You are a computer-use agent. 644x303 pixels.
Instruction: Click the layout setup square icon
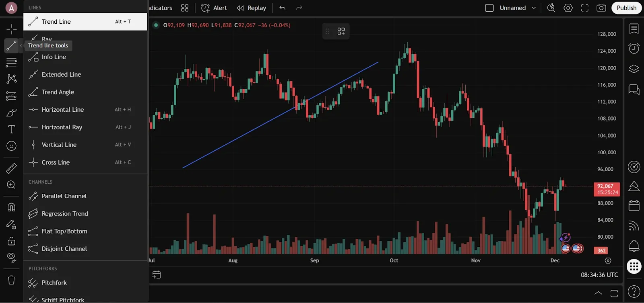489,8
